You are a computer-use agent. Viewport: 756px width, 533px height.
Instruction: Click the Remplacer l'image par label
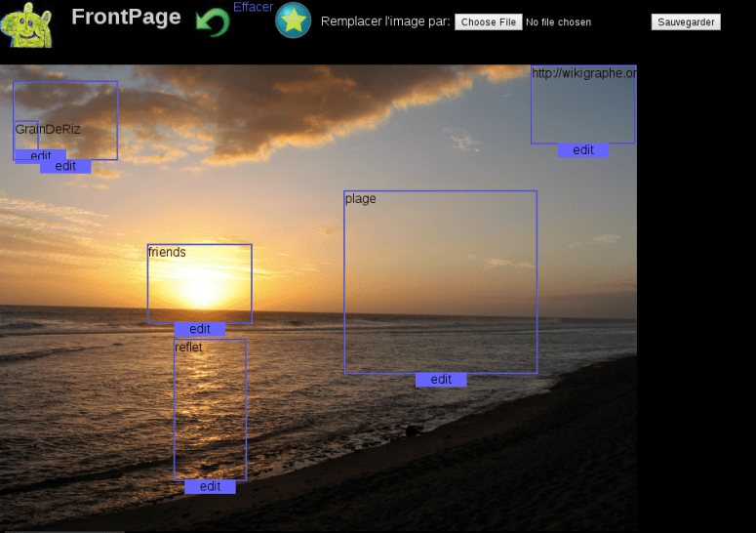(x=385, y=21)
